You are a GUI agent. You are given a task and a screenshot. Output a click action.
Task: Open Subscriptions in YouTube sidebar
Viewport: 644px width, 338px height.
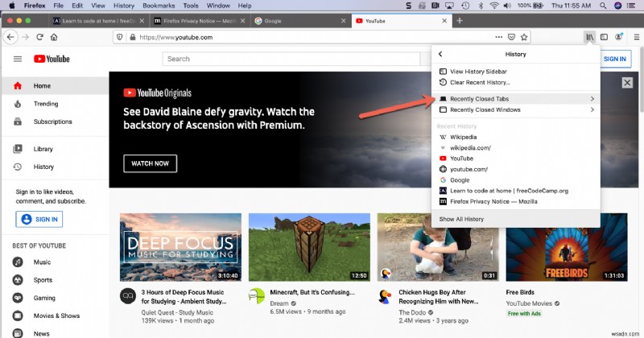point(56,122)
